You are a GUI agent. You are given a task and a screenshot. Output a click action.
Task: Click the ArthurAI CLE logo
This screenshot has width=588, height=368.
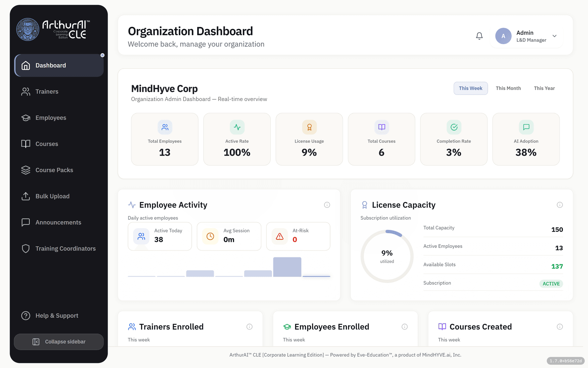click(53, 29)
